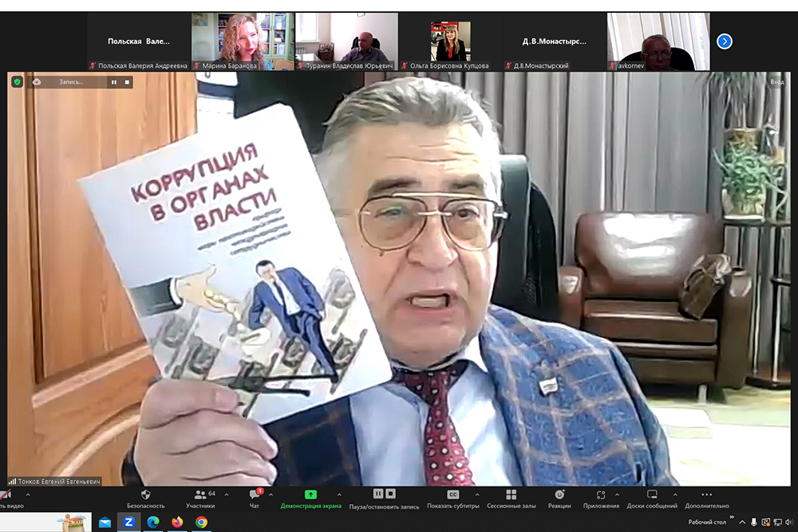Pause recording in the top recording indicator

click(x=113, y=81)
